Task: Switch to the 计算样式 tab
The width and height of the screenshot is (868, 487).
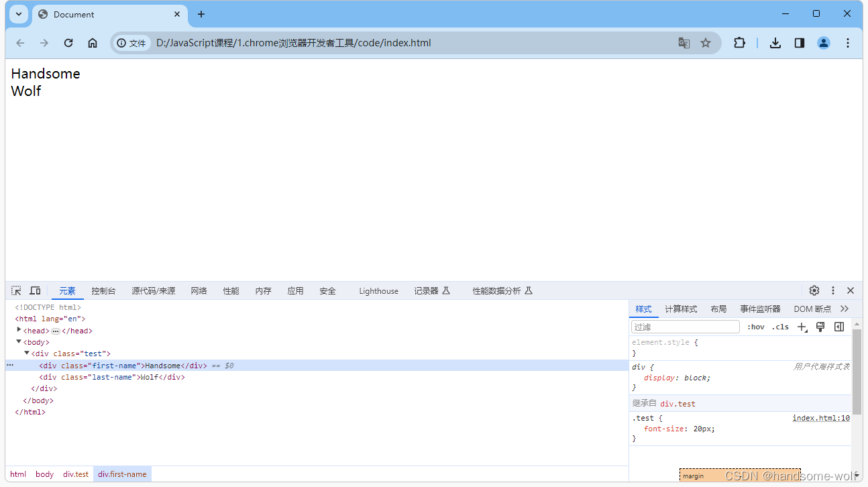Action: [x=681, y=309]
